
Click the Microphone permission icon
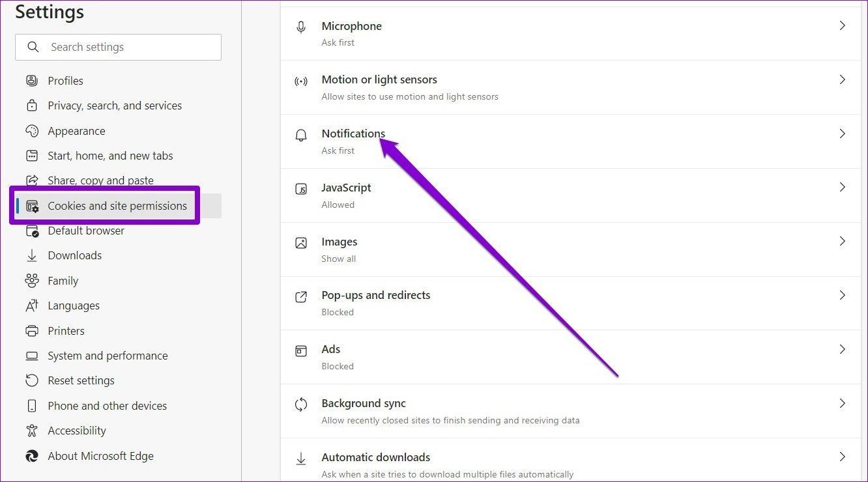pos(300,27)
